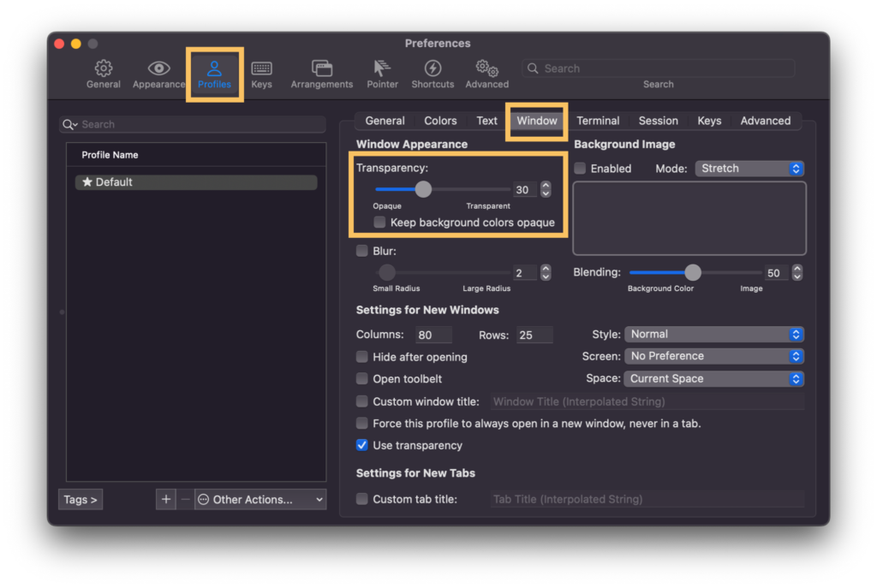The height and width of the screenshot is (588, 877).
Task: Toggle the Blur checkbox
Action: click(362, 251)
